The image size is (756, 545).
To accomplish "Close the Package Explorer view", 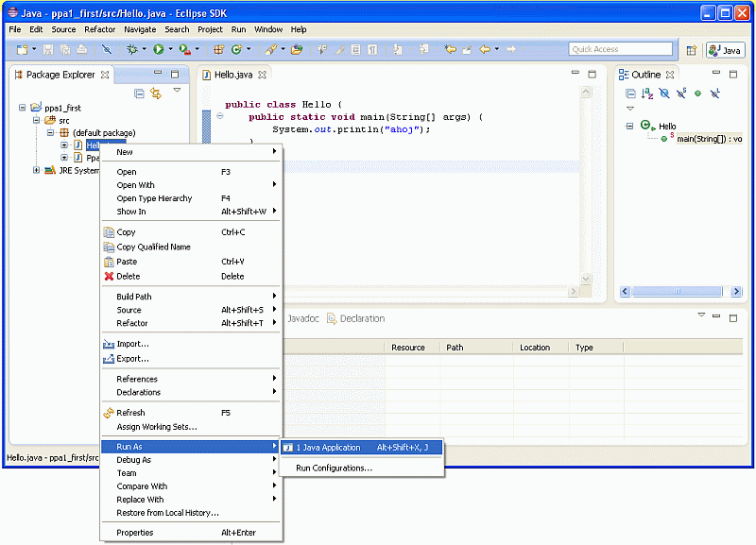I will [105, 75].
